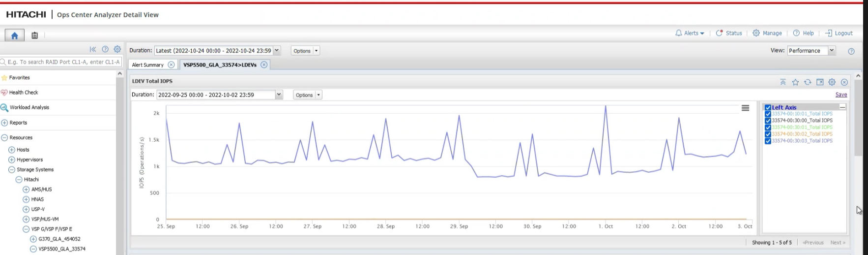The image size is (868, 255).
Task: Open LDEV Total IOPS chart settings gear
Action: 832,82
